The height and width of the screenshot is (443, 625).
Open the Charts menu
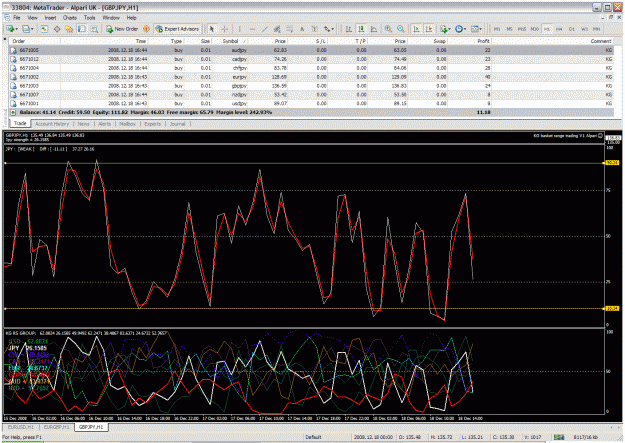[70, 18]
